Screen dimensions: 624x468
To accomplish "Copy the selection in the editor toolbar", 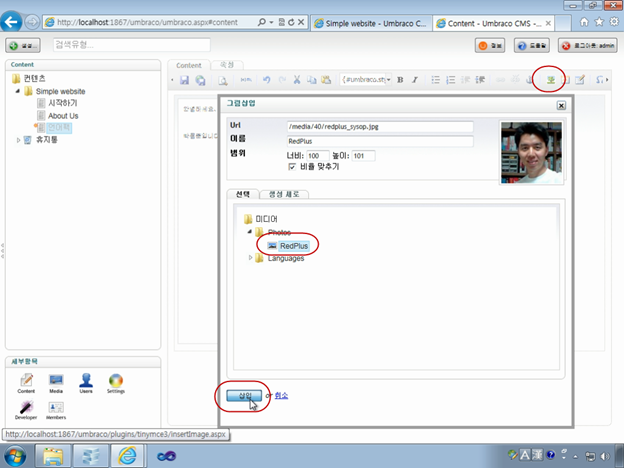I will [x=312, y=80].
